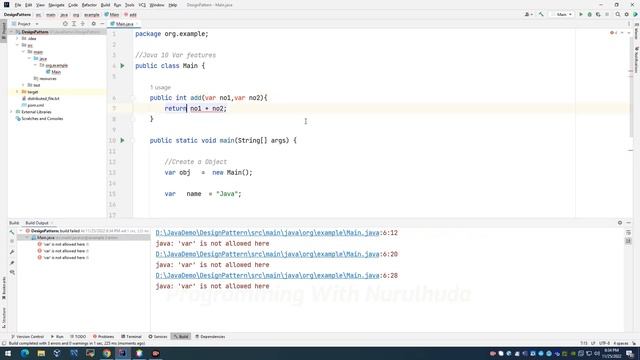The width and height of the screenshot is (640, 360).
Task: Click the magnifier view icon in Build panel
Action: pyautogui.click(x=12, y=272)
